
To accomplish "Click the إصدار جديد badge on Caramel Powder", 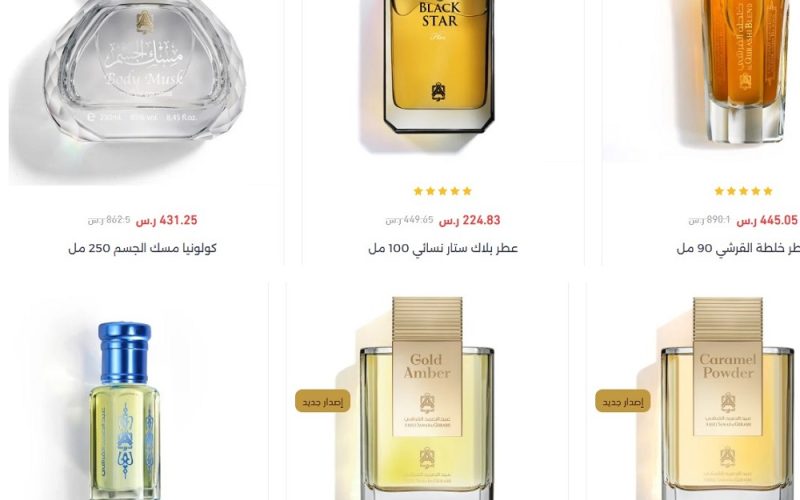I will pos(622,402).
